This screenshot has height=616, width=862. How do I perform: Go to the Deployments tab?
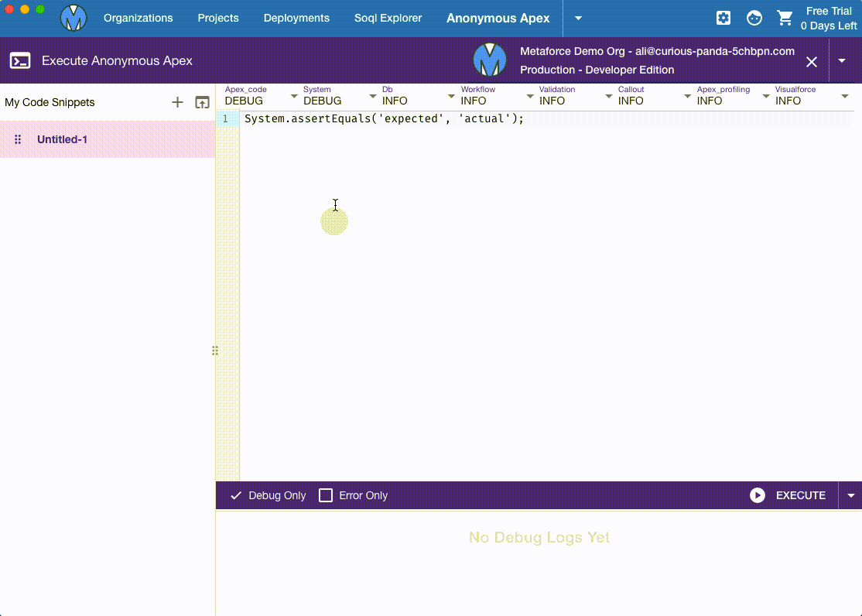(x=296, y=18)
